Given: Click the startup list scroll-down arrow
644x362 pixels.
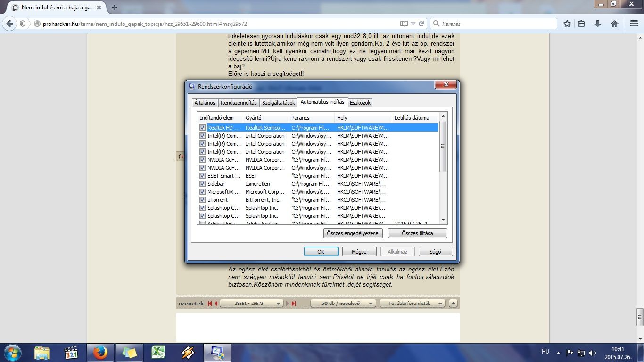Looking at the screenshot, I should (443, 220).
